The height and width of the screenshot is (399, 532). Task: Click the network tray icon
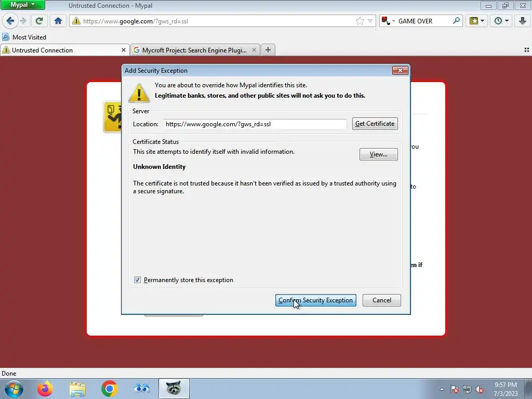(467, 390)
